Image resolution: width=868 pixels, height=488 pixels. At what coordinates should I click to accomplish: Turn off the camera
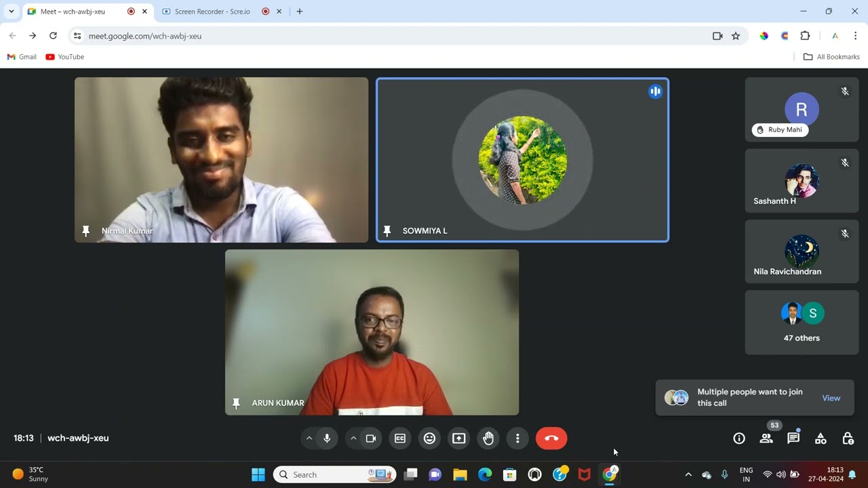point(371,439)
